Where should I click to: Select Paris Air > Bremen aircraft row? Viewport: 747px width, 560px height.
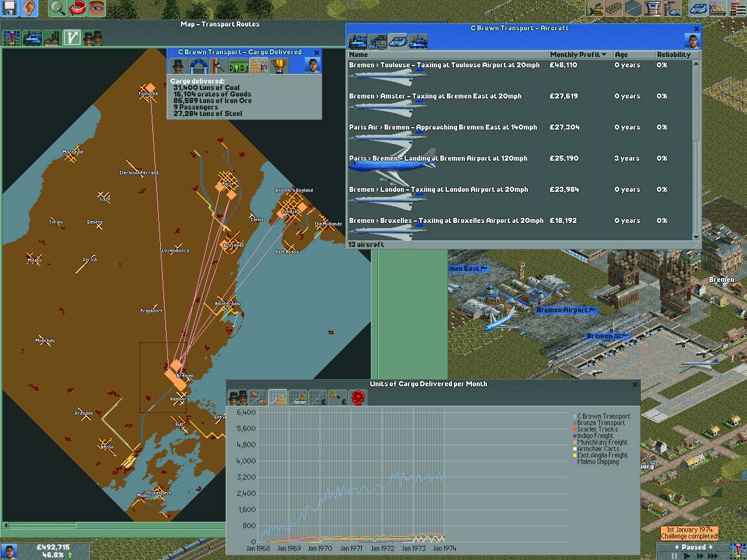tap(519, 137)
